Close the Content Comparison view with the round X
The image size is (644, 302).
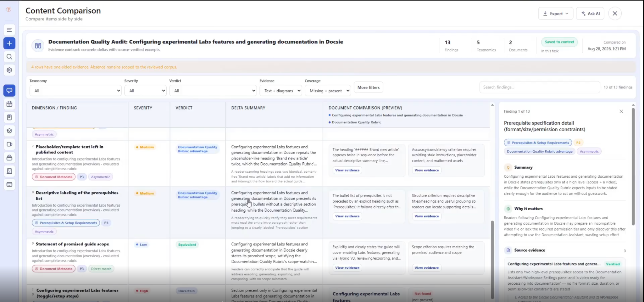[x=615, y=14]
